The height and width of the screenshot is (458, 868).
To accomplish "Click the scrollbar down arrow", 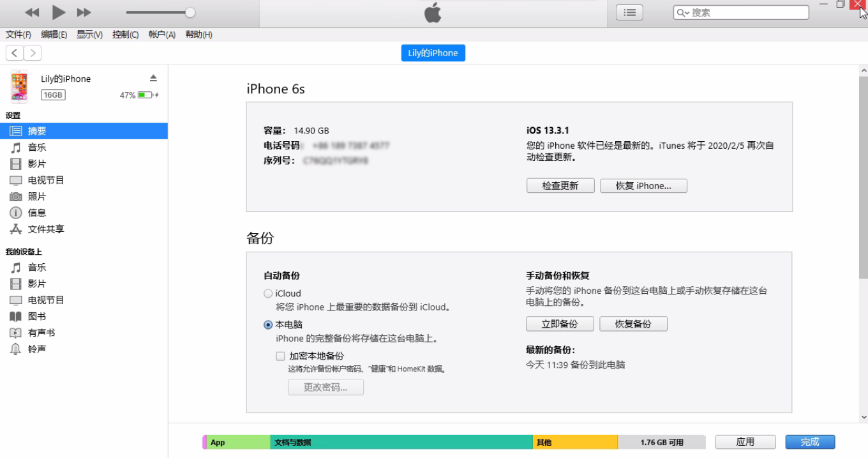I will pos(863,417).
